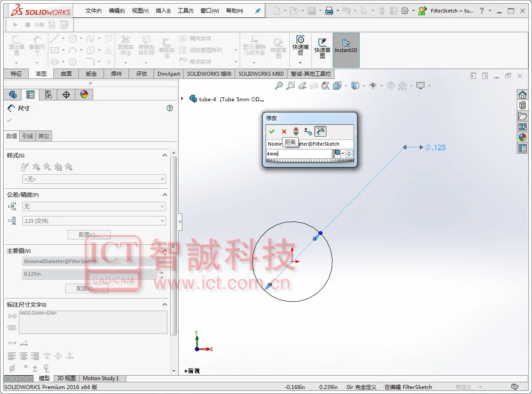Open the style dropdown showing <无>

coord(94,179)
